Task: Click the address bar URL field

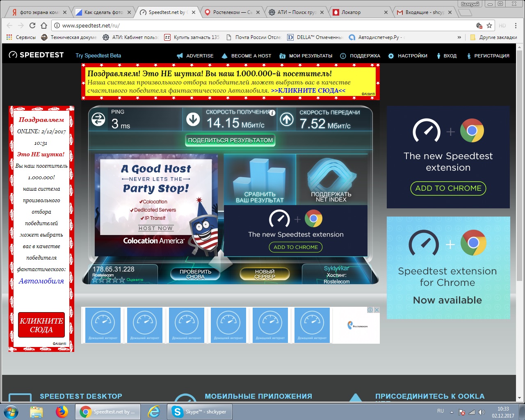Action: click(x=262, y=25)
